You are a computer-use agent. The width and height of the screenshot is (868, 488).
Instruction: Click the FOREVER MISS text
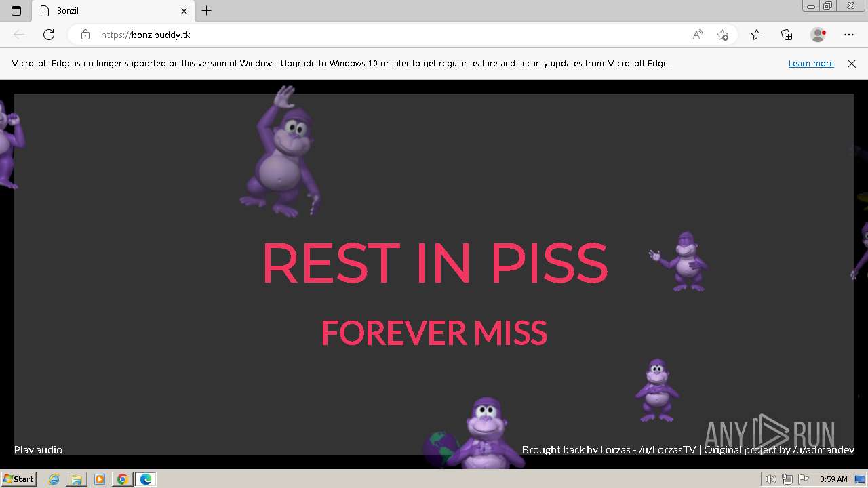[x=434, y=333]
